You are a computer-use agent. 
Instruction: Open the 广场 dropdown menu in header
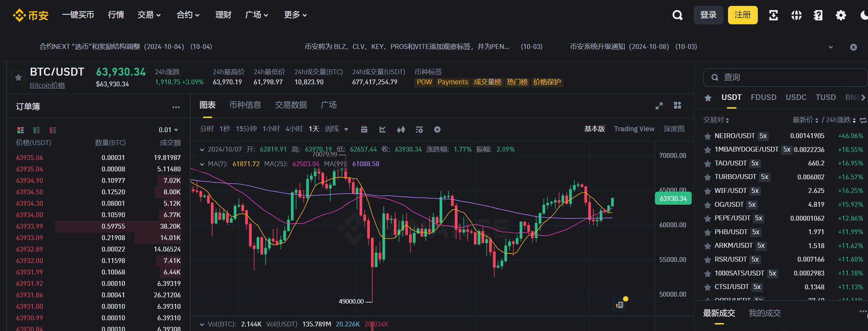point(257,15)
